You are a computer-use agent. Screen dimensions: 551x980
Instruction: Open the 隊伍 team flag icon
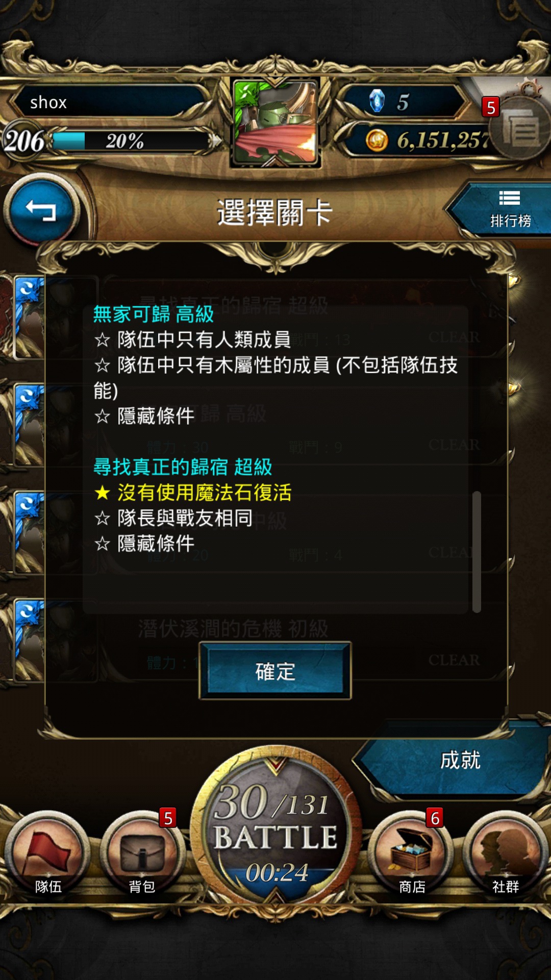click(x=48, y=853)
